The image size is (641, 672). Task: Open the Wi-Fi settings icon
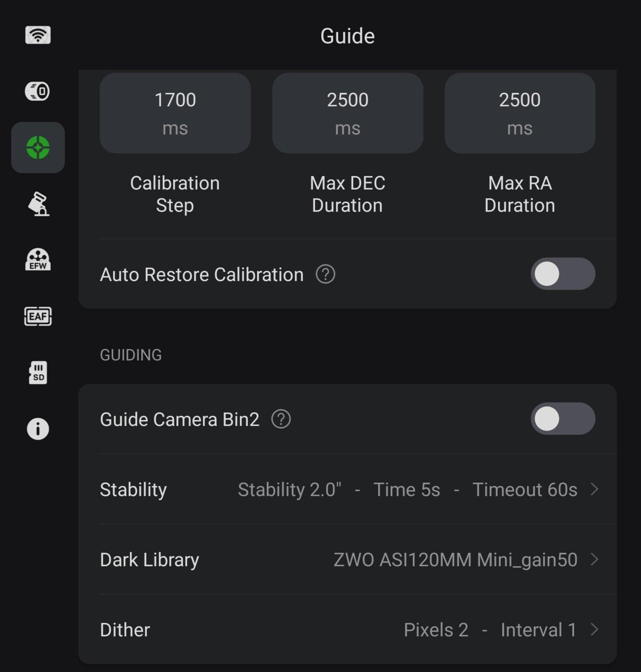pos(38,35)
